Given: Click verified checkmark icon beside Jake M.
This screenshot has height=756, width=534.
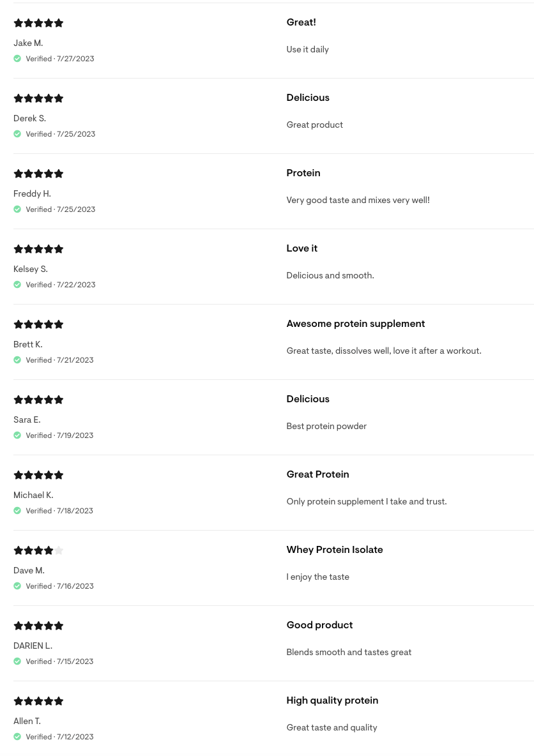Looking at the screenshot, I should tap(17, 59).
